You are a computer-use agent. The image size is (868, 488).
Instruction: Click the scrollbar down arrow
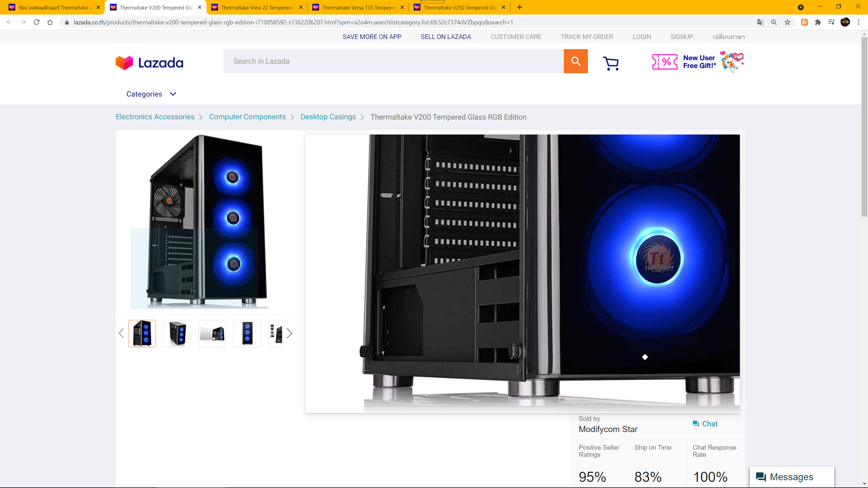[x=864, y=484]
